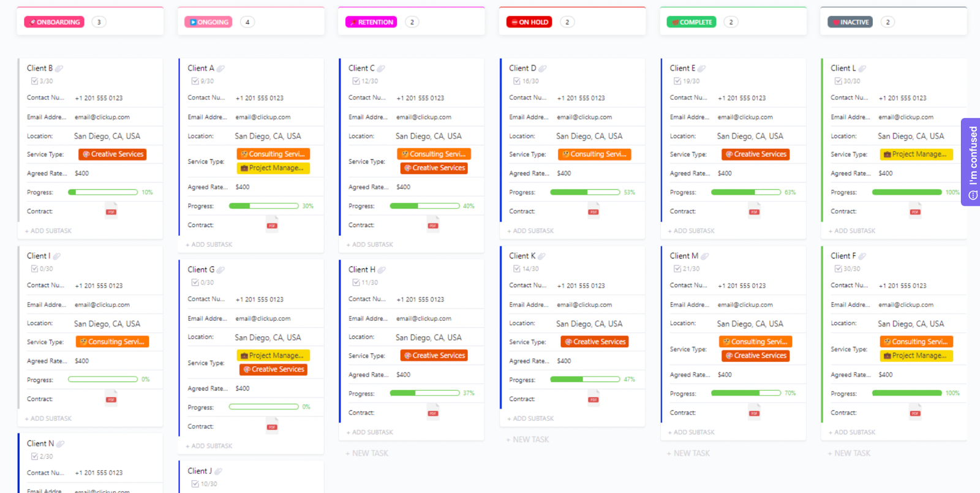Screen dimensions: 980x493
Task: Create a new task in Inactive column
Action: pos(849,453)
